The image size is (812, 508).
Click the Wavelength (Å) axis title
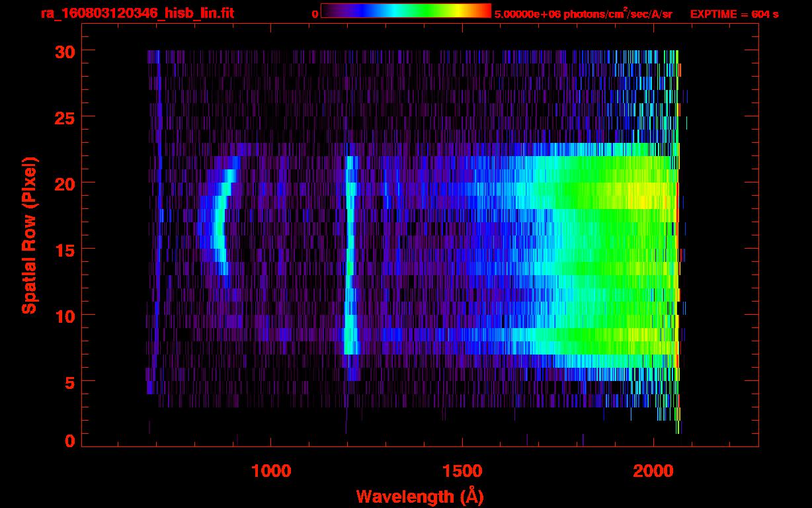420,496
